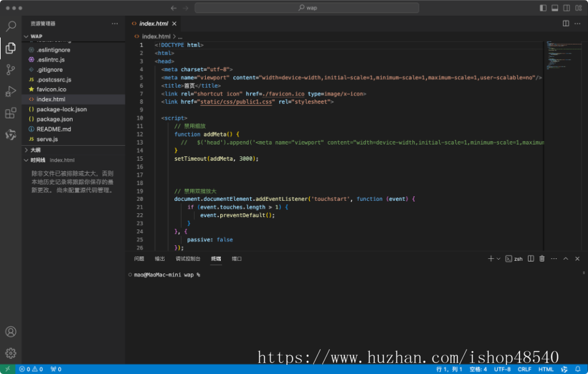Open the new terminal launch profile dropdown
The height and width of the screenshot is (374, 588).
click(x=498, y=259)
